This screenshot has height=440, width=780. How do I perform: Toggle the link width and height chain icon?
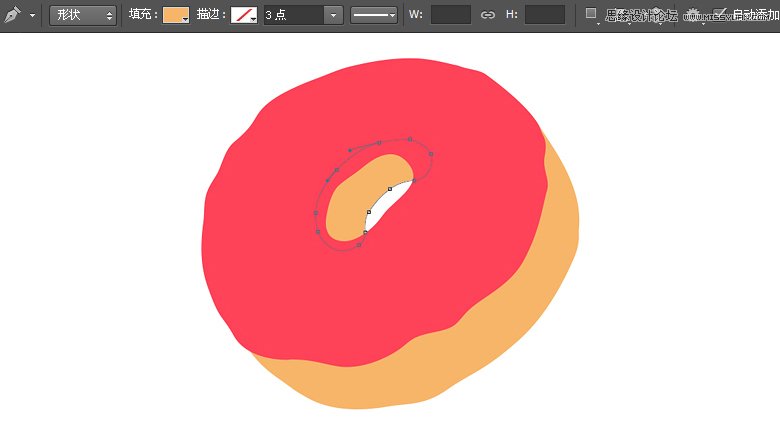click(488, 15)
